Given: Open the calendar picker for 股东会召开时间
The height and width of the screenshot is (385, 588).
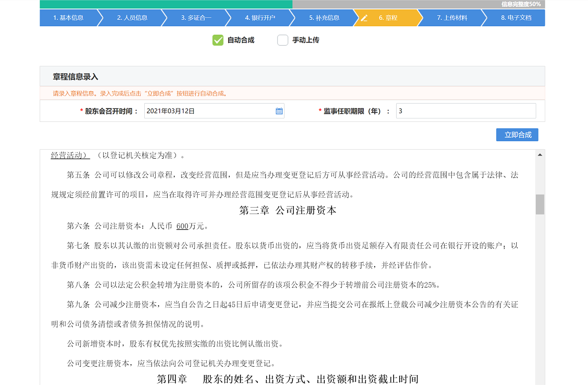Looking at the screenshot, I should click(x=279, y=111).
